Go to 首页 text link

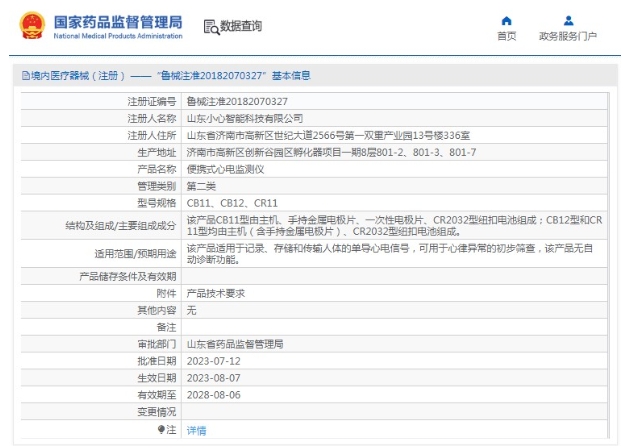pyautogui.click(x=506, y=36)
